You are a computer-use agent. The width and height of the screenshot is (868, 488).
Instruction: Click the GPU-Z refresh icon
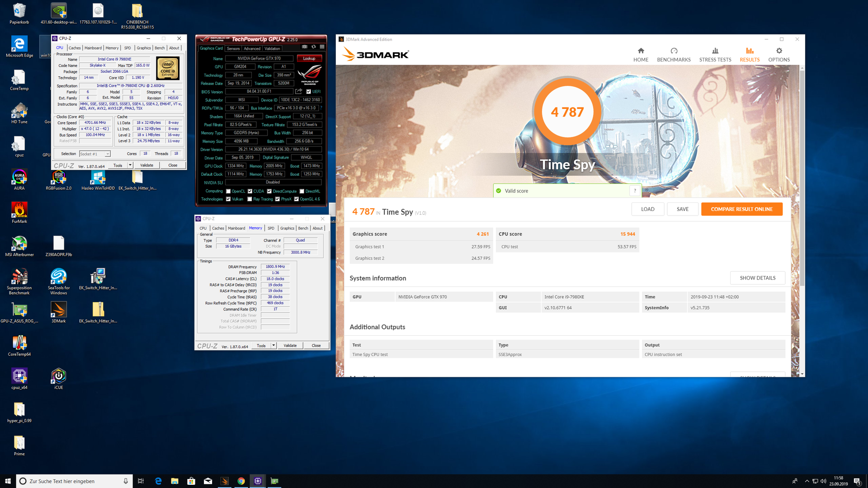pyautogui.click(x=313, y=47)
